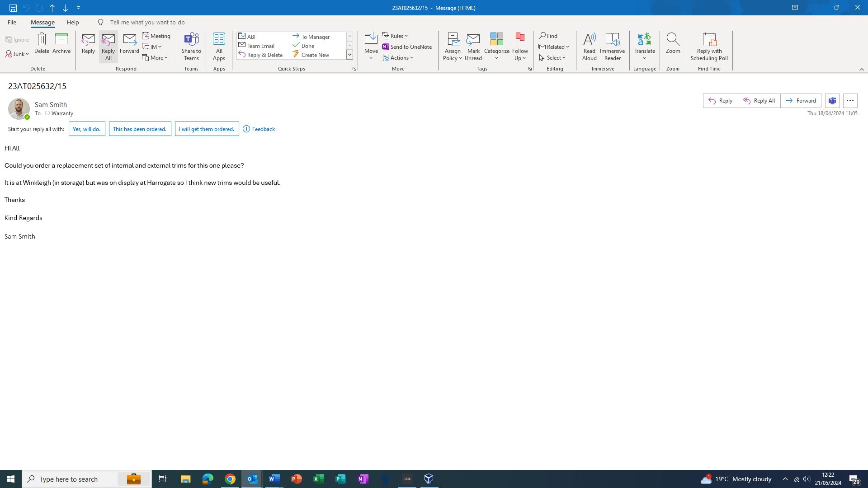This screenshot has width=868, height=488.
Task: Click the Forward envelope icon in Respond group
Action: (x=129, y=40)
